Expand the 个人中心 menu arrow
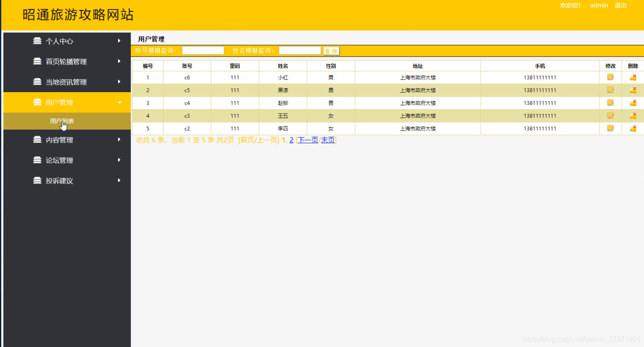This screenshot has width=644, height=347. pyautogui.click(x=119, y=41)
